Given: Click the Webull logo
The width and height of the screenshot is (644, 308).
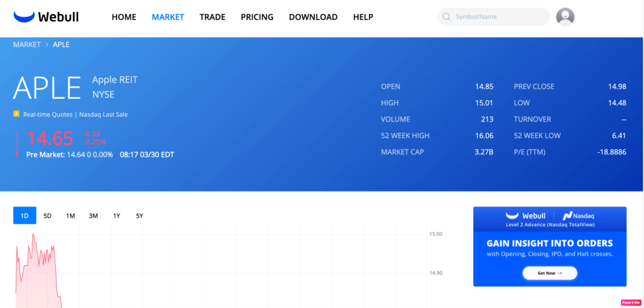Looking at the screenshot, I should 46,17.
